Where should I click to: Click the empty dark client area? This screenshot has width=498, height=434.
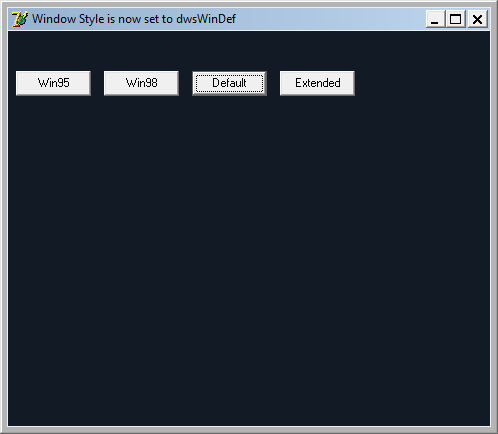(x=249, y=260)
